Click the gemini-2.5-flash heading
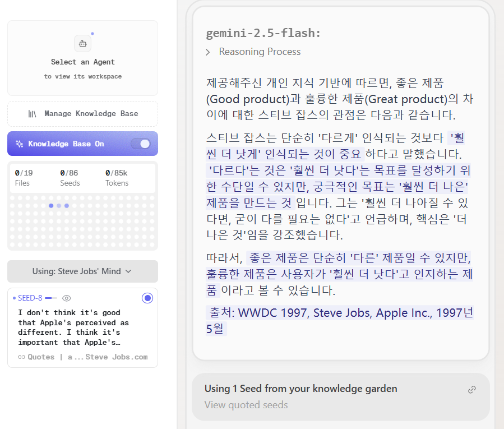Image resolution: width=504 pixels, height=429 pixels. [263, 33]
